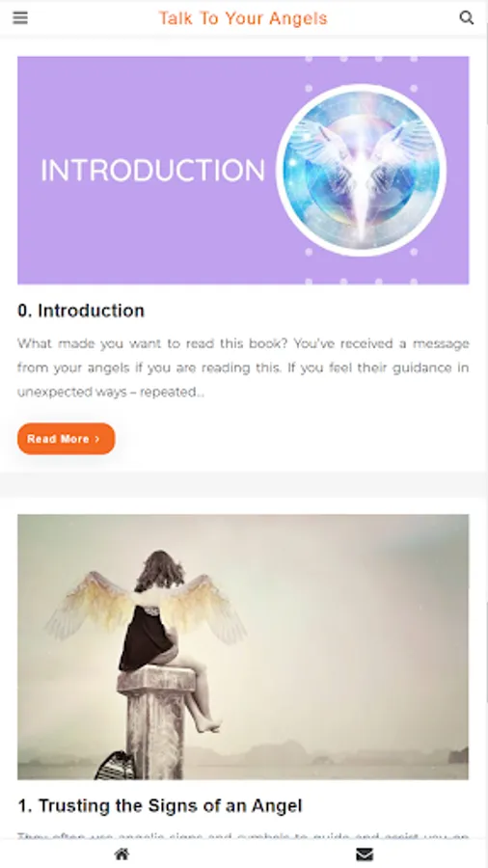The width and height of the screenshot is (488, 868).
Task: Open search with the magnifier icon
Action: click(x=467, y=17)
